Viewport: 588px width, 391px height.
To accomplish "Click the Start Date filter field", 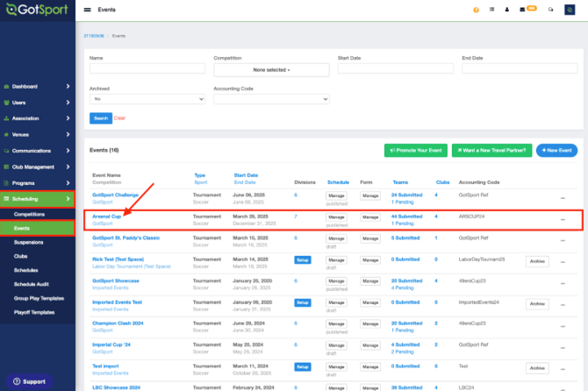I will click(x=396, y=68).
